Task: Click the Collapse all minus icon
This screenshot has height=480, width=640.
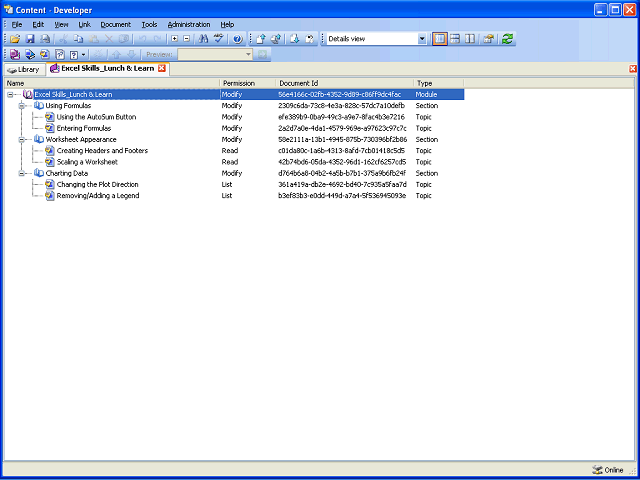Action: [187, 39]
